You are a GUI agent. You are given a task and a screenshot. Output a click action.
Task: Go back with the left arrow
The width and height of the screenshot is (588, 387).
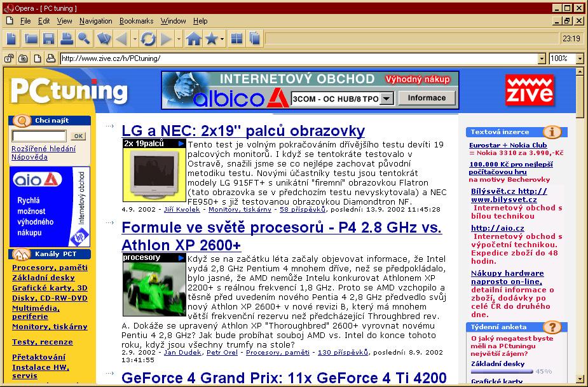[x=121, y=39]
